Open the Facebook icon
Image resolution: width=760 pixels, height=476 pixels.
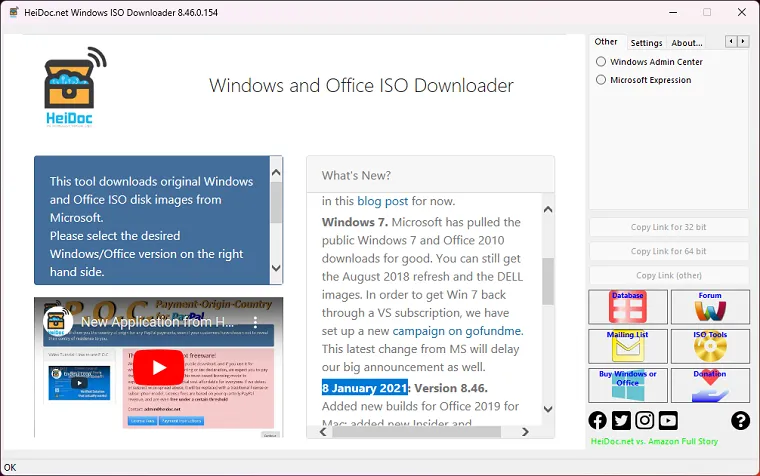click(598, 420)
